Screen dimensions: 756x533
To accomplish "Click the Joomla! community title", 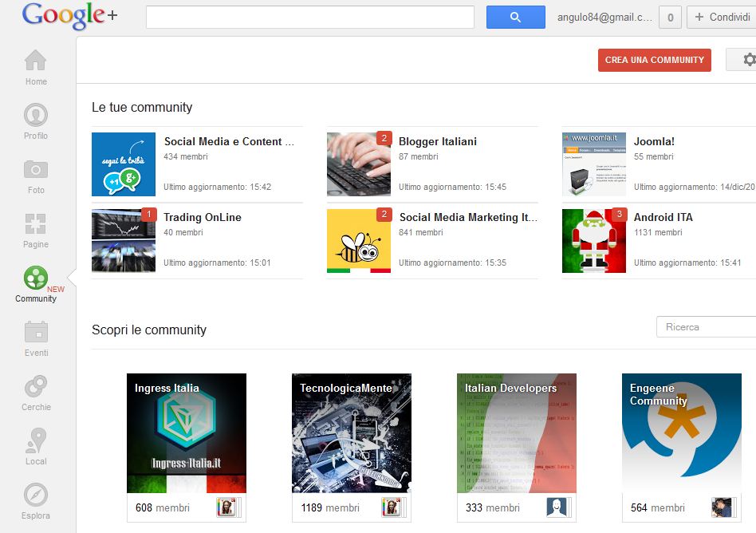I will coord(654,141).
